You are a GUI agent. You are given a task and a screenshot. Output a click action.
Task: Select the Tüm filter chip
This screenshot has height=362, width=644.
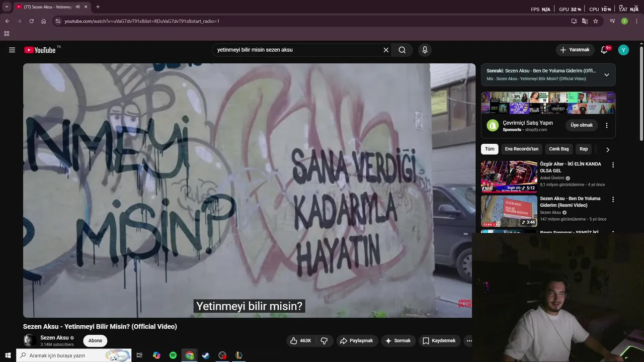point(490,149)
